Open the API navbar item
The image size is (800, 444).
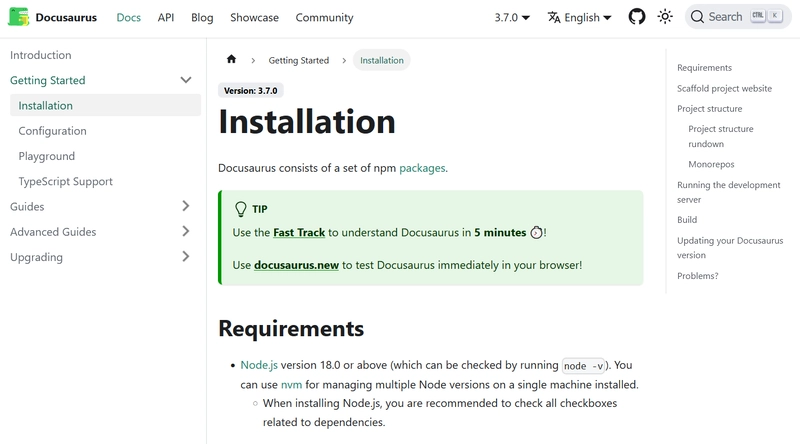(x=166, y=17)
